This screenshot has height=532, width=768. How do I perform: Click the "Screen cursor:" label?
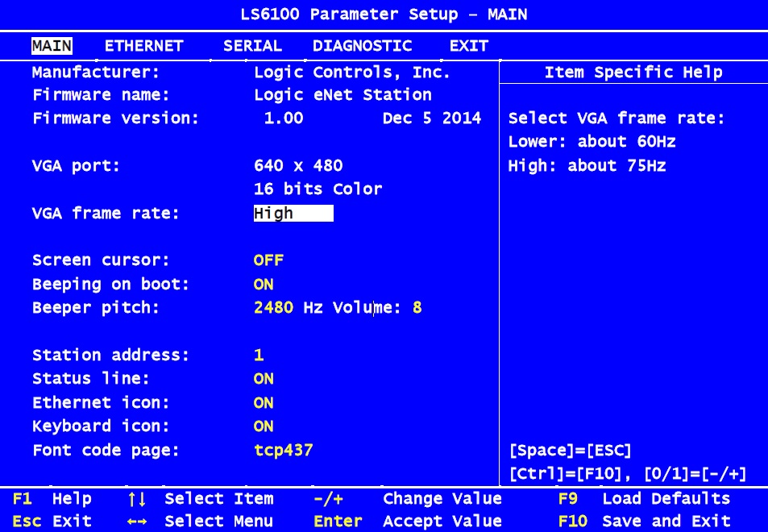[101, 260]
